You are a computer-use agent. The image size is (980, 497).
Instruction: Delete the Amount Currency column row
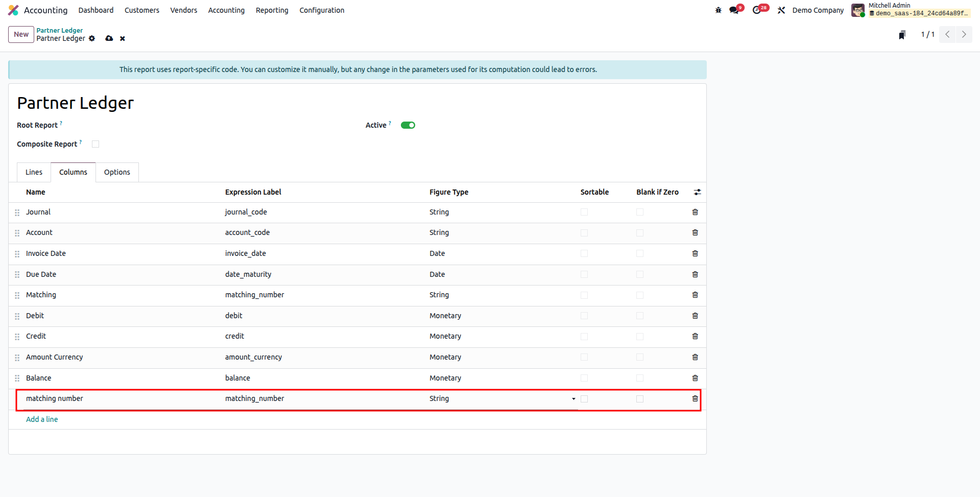click(695, 357)
